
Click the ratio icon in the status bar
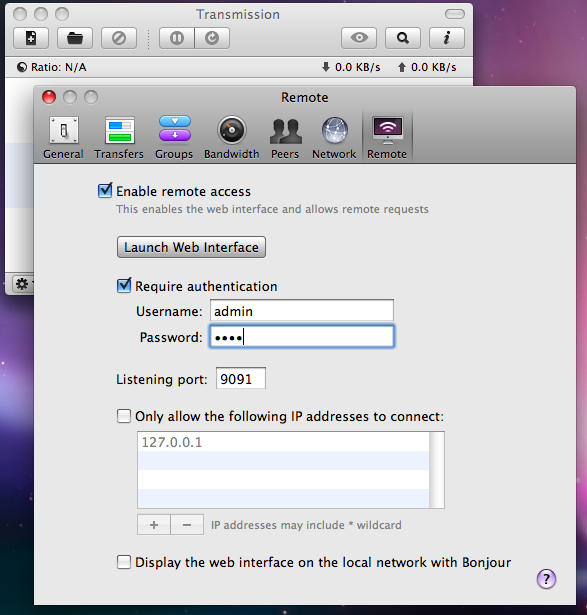click(22, 67)
